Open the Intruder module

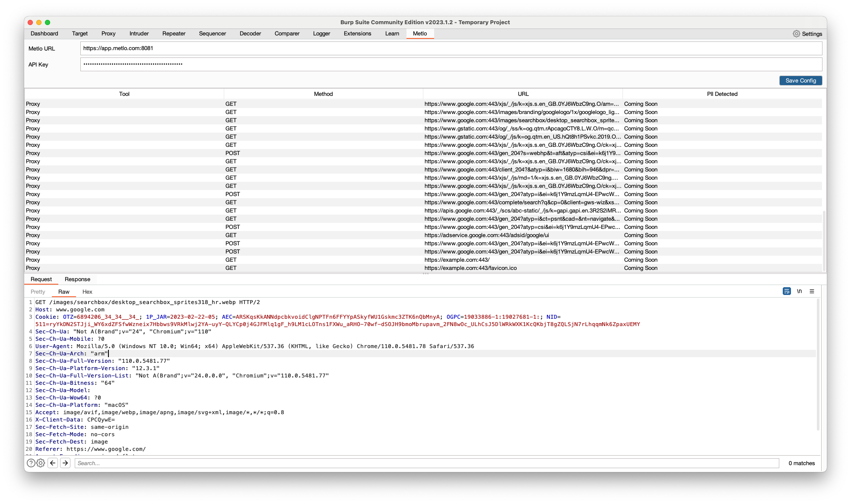click(x=139, y=33)
